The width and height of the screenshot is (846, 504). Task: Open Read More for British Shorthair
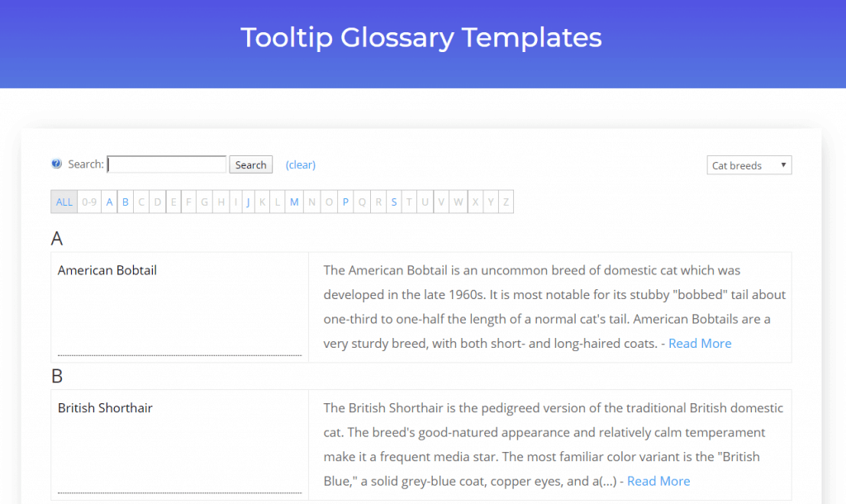[658, 481]
